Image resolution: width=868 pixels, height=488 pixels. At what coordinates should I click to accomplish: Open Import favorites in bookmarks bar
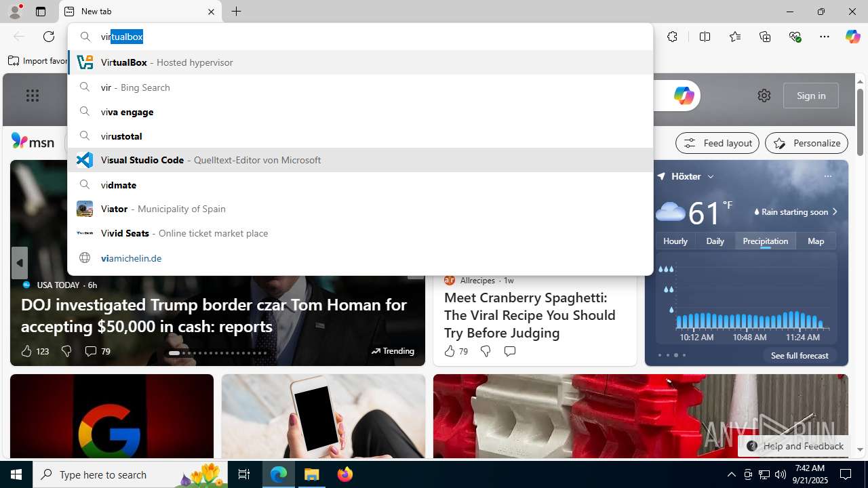(x=38, y=61)
